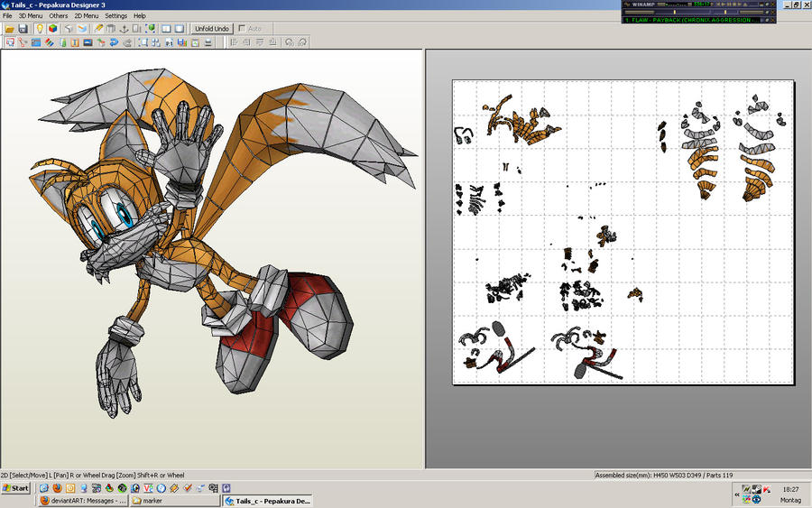Click the blue curved arrow rotate icon
Screen dimensions: 812x508
(114, 42)
